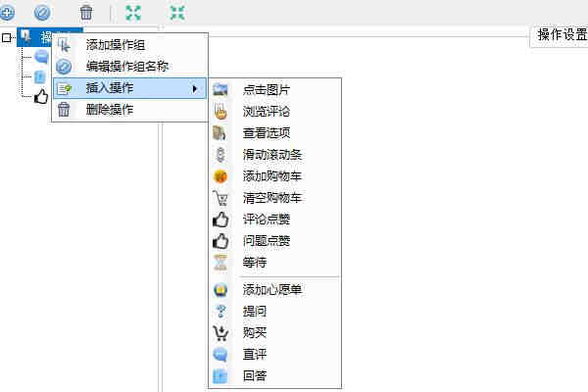Select 点击图片 in the submenu
This screenshot has width=588, height=392.
274,89
